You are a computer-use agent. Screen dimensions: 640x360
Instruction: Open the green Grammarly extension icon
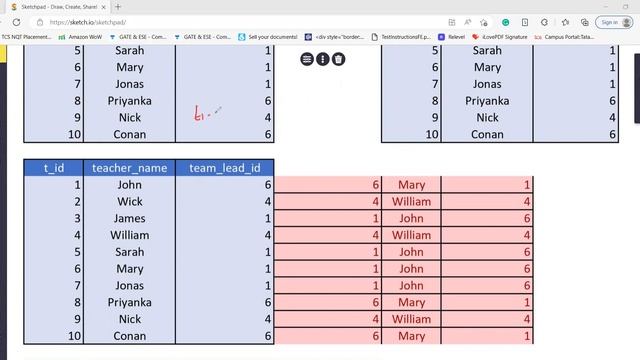click(x=505, y=22)
